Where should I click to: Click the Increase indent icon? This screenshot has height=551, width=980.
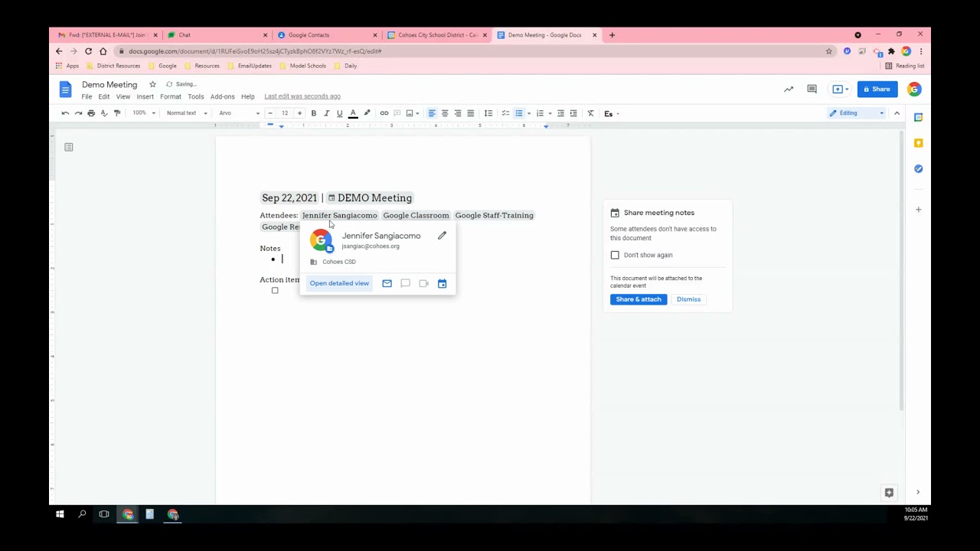[x=573, y=113]
